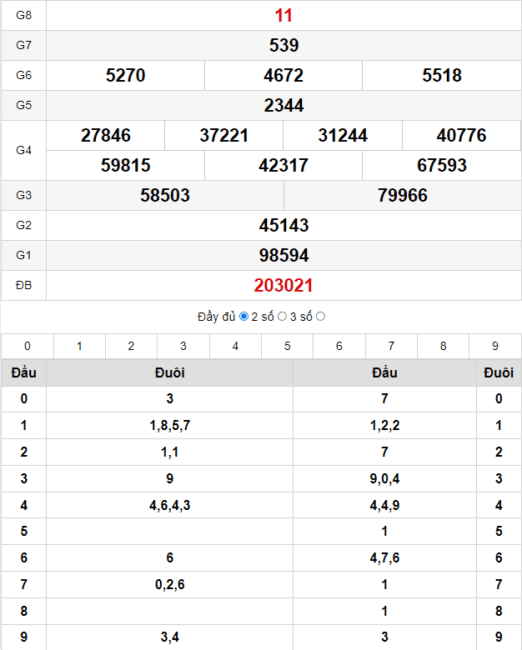Highlight digit 4 in the filter row
The width and height of the screenshot is (522, 650).
pyautogui.click(x=235, y=346)
